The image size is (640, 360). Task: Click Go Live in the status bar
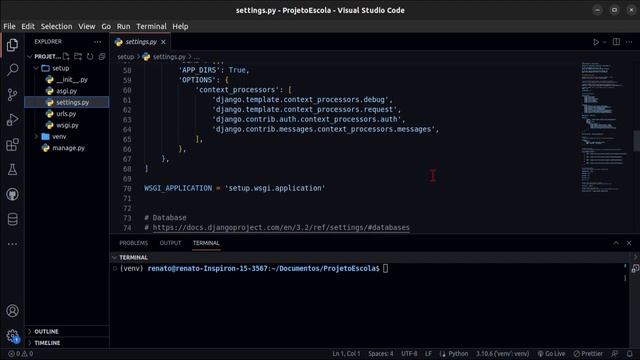pos(551,354)
